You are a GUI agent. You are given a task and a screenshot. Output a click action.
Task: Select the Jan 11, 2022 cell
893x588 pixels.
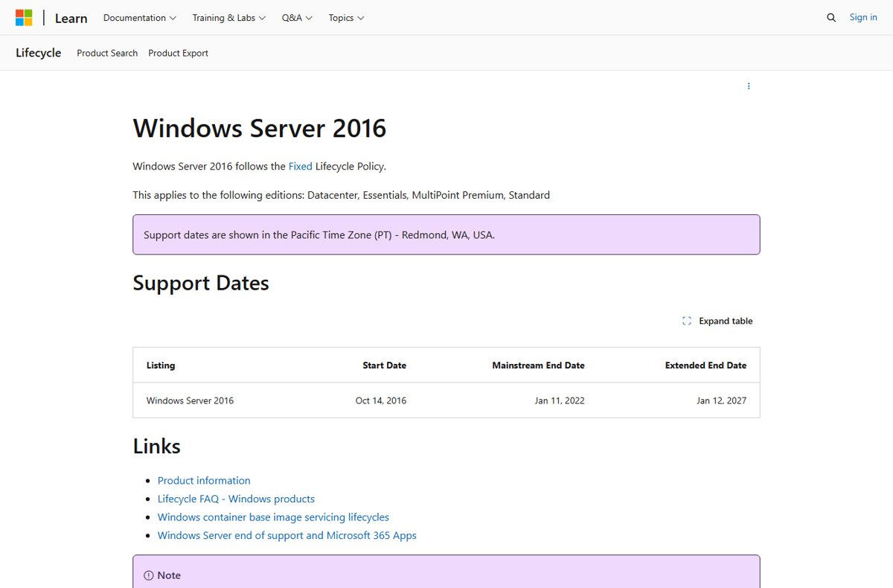[x=560, y=400]
